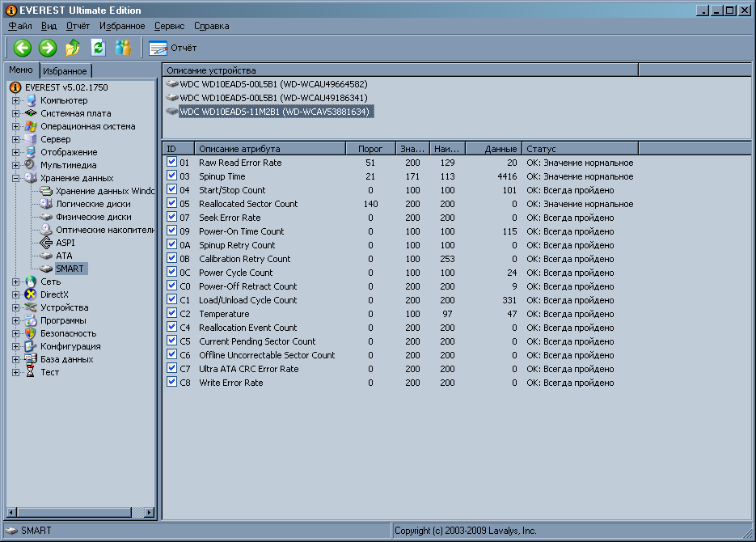Expand the Сервер tree node
Screen dimensions: 756x542
[x=16, y=140]
